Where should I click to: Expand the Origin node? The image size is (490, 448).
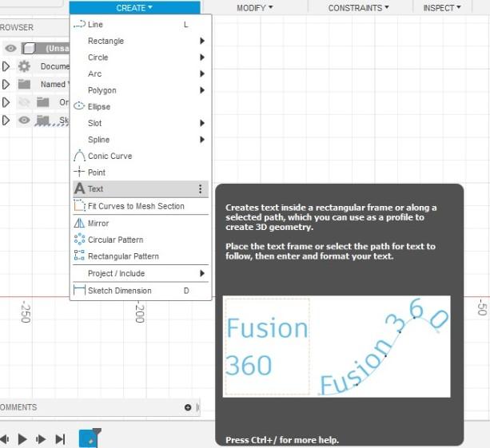[6, 102]
